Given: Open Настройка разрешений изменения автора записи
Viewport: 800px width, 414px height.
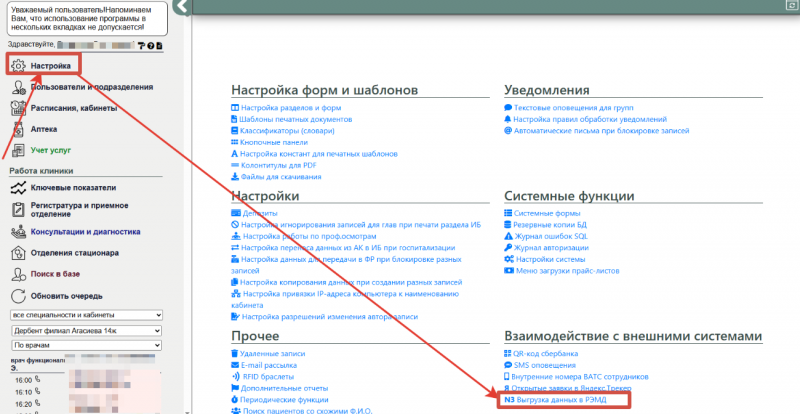Looking at the screenshot, I should pos(330,316).
